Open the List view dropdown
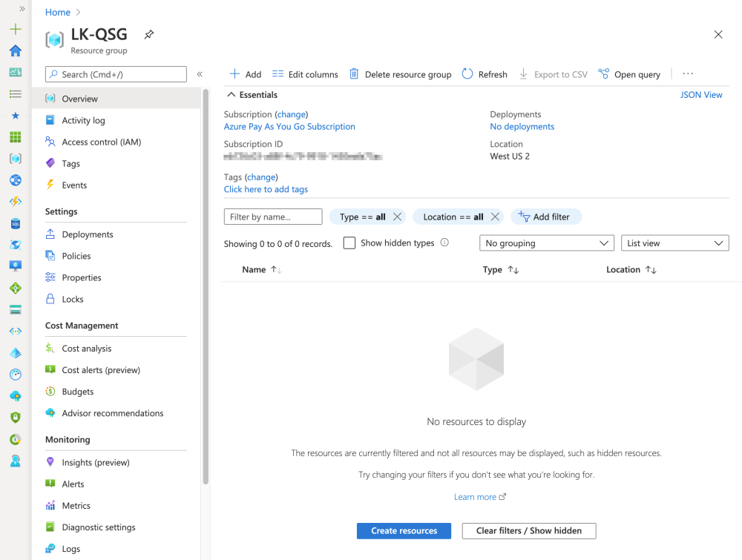The height and width of the screenshot is (560, 742). (x=674, y=243)
